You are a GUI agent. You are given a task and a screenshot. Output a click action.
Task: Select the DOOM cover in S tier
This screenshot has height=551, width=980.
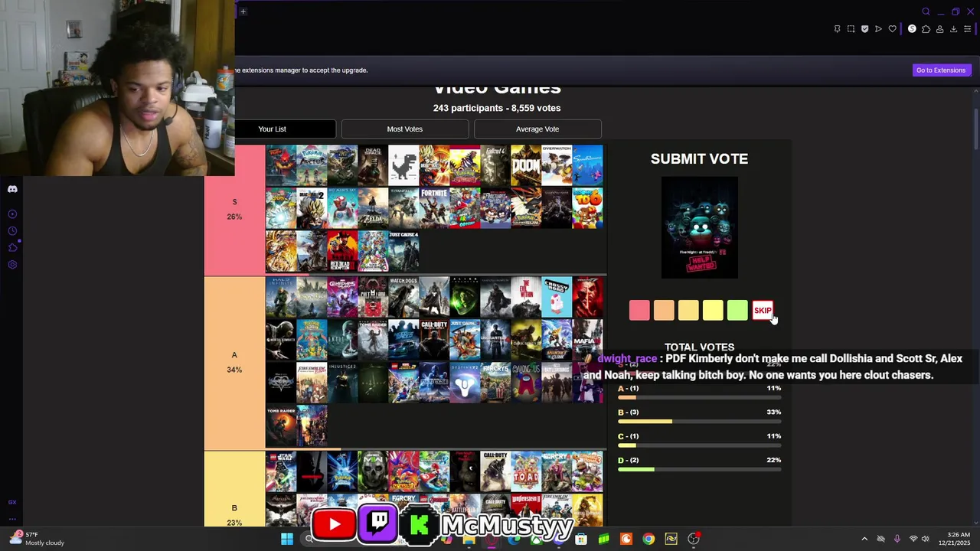(526, 165)
